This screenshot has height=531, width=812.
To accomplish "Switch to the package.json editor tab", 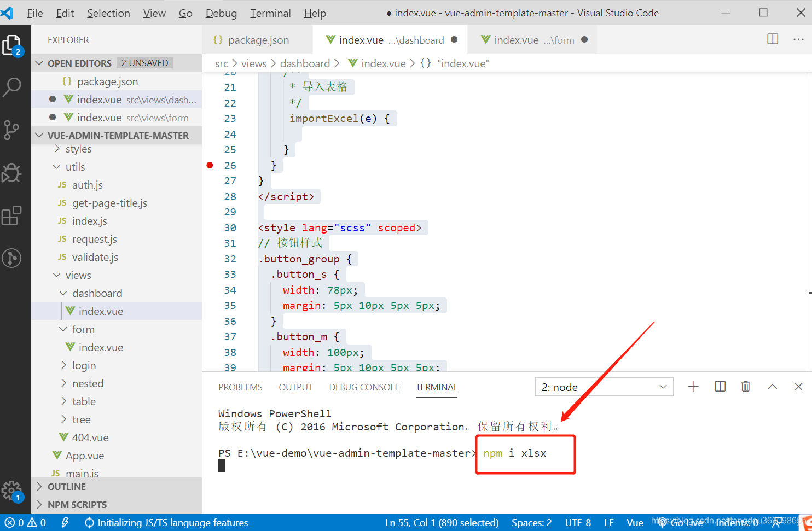I will 257,40.
